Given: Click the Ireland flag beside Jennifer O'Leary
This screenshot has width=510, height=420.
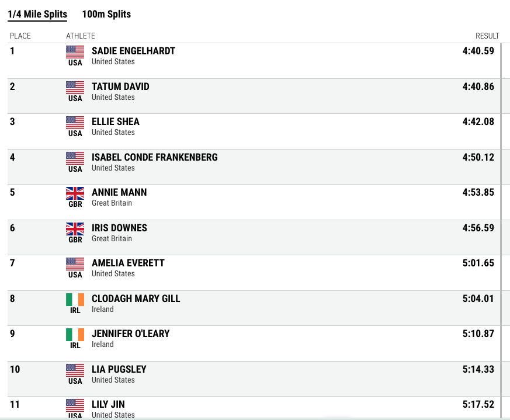Looking at the screenshot, I should point(75,335).
